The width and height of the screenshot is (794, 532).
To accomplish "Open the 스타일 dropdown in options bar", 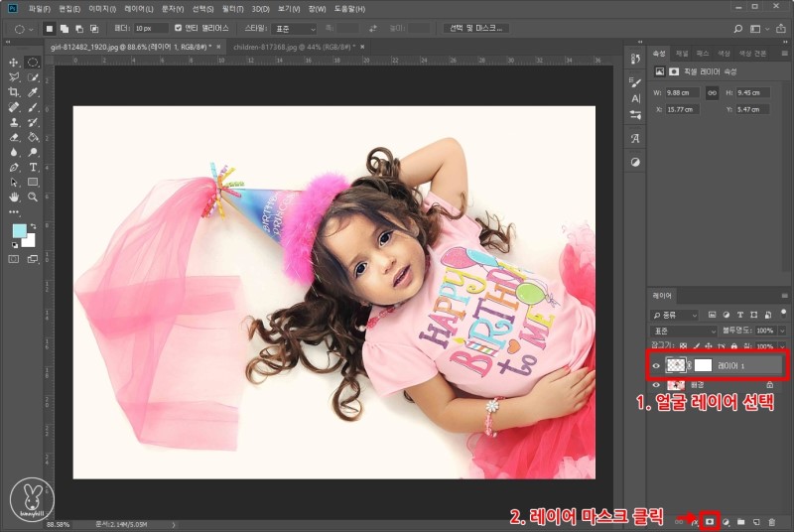I will pyautogui.click(x=294, y=28).
